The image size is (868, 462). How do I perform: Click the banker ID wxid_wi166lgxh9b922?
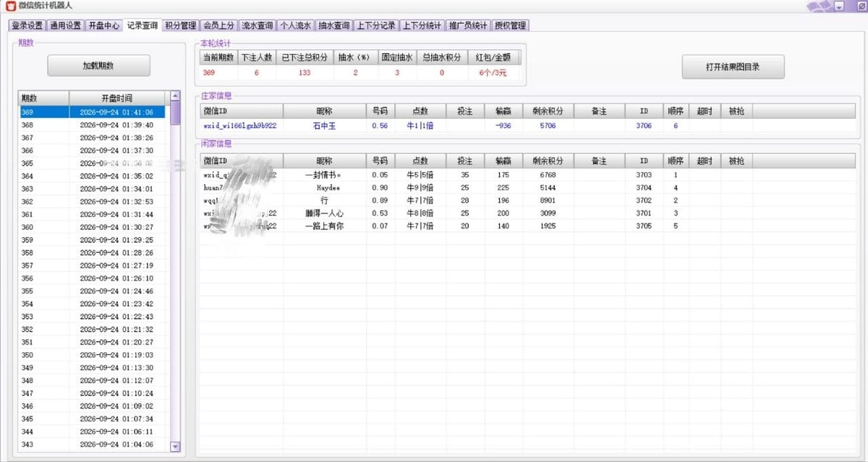(x=239, y=126)
